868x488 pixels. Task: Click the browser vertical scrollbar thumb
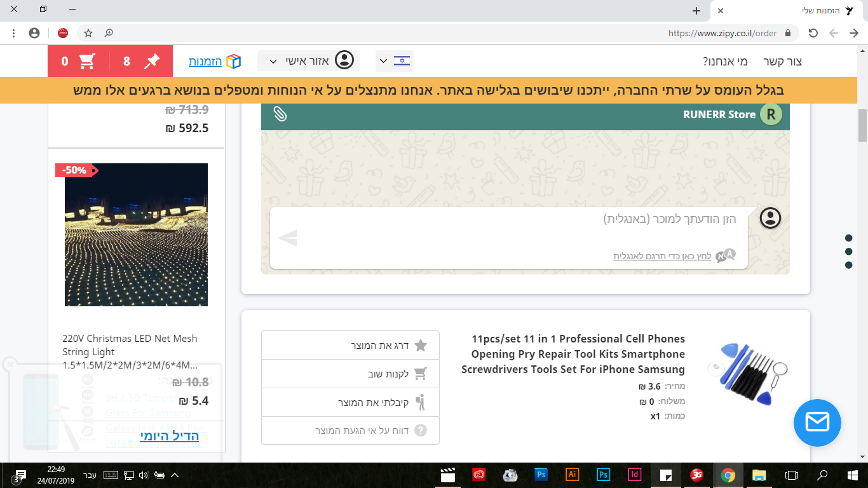tap(863, 126)
